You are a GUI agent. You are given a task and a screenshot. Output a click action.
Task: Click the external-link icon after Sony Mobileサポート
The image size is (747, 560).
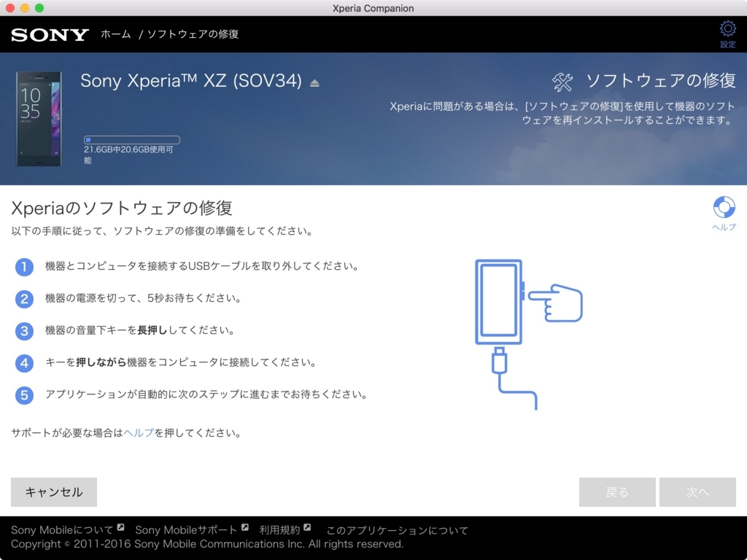tap(245, 527)
